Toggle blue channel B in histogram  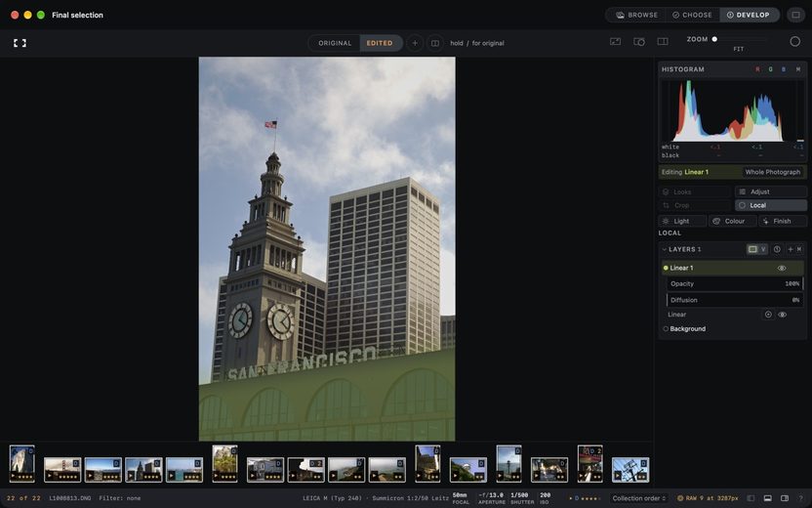(784, 69)
